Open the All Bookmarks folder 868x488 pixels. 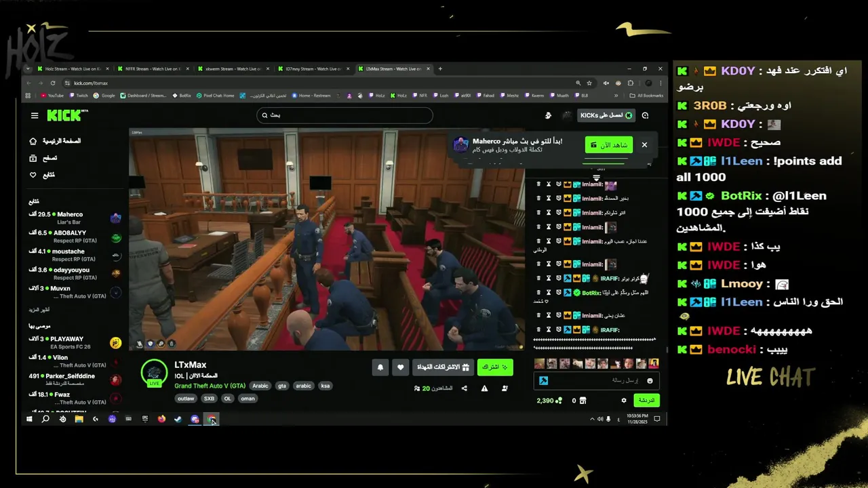[x=646, y=96]
